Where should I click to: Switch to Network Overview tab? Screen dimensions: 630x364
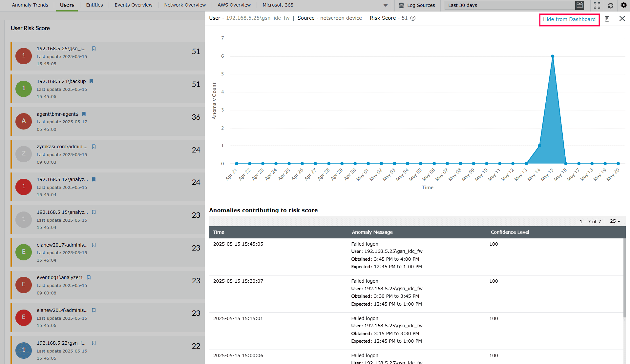click(x=185, y=5)
